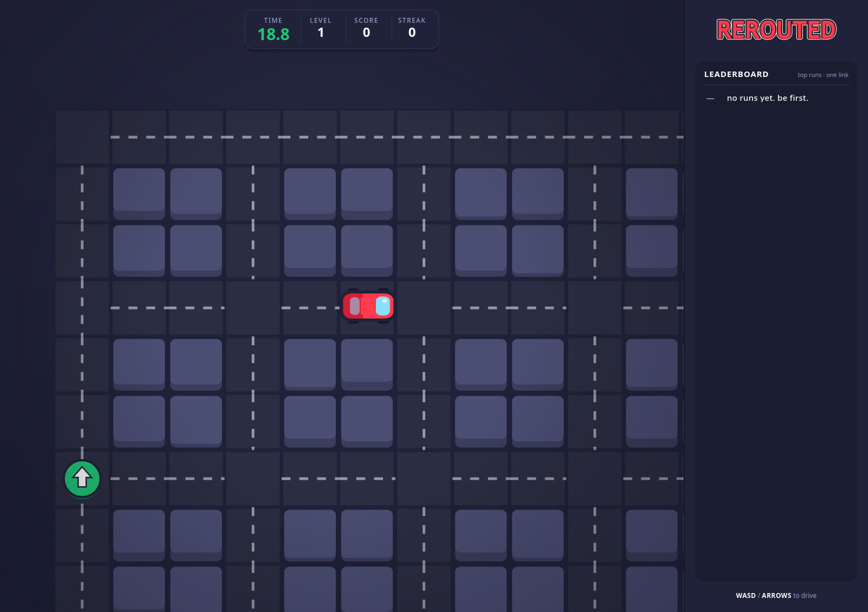Viewport: 868px width, 612px height.
Task: Click the LEADERBOARD heading
Action: click(x=736, y=74)
